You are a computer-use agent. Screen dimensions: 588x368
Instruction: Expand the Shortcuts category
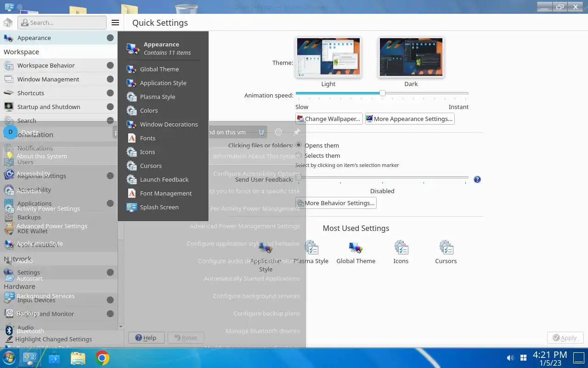pos(59,93)
